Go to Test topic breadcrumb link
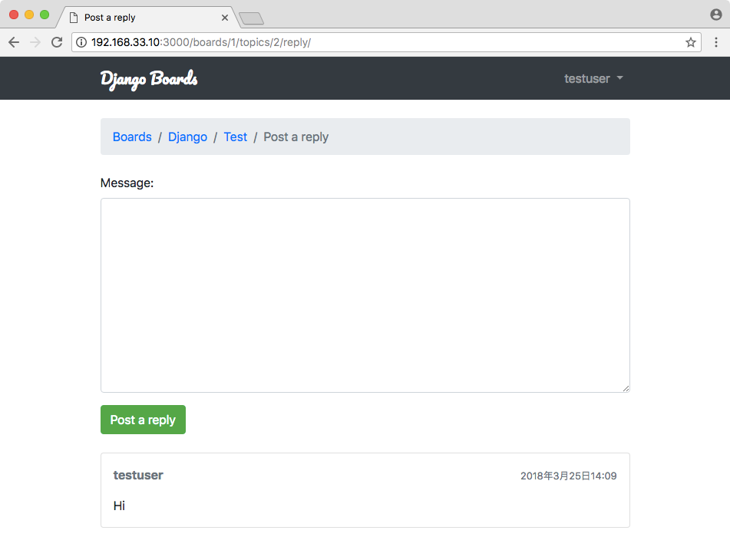This screenshot has height=560, width=730. click(x=236, y=137)
